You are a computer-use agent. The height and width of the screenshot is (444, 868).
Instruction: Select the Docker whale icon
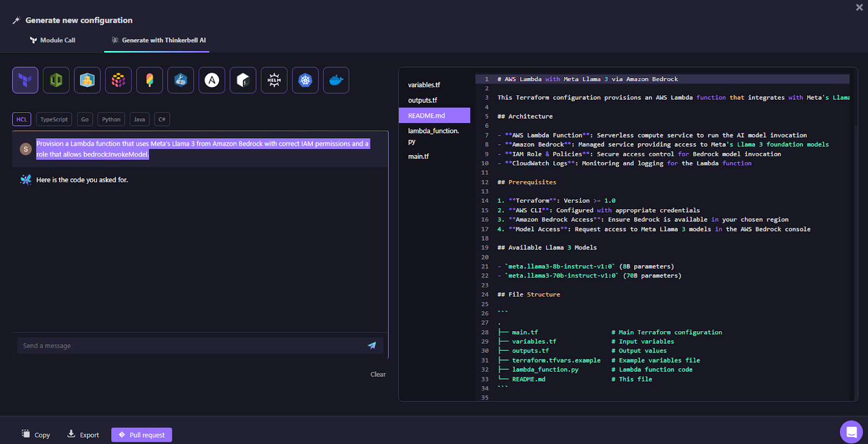coord(336,80)
